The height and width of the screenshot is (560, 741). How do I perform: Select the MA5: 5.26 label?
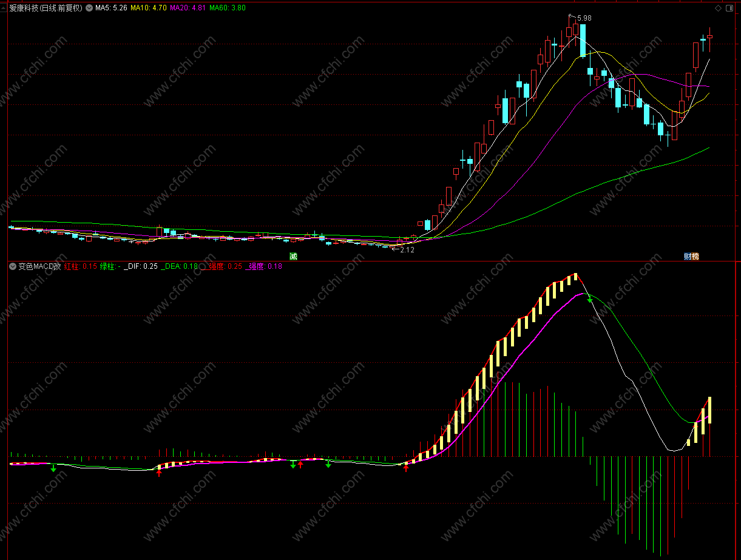click(111, 8)
